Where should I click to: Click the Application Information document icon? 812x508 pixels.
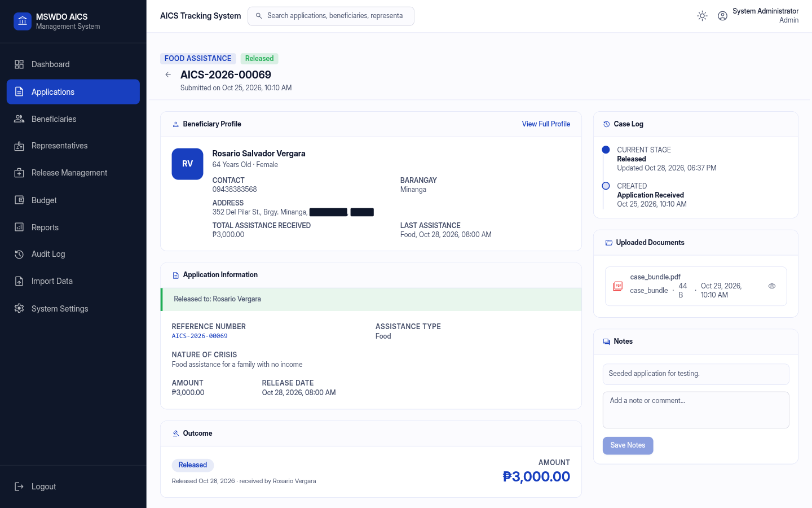(176, 275)
